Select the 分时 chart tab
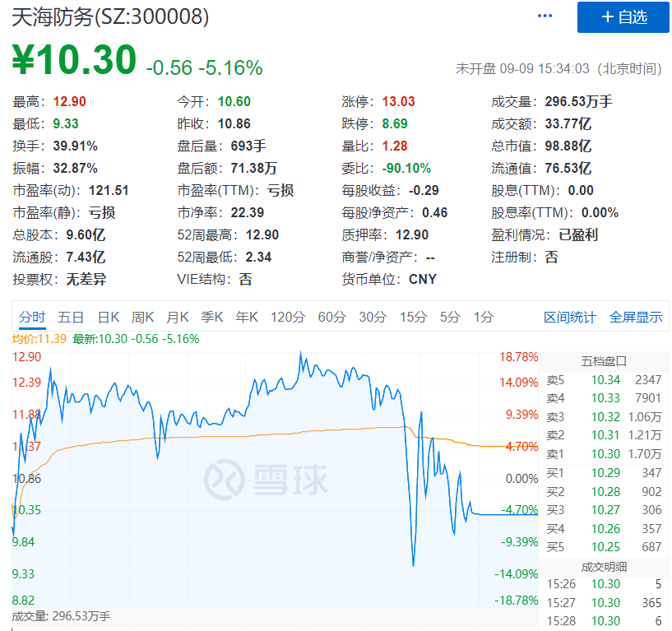This screenshot has height=631, width=672. pyautogui.click(x=32, y=318)
